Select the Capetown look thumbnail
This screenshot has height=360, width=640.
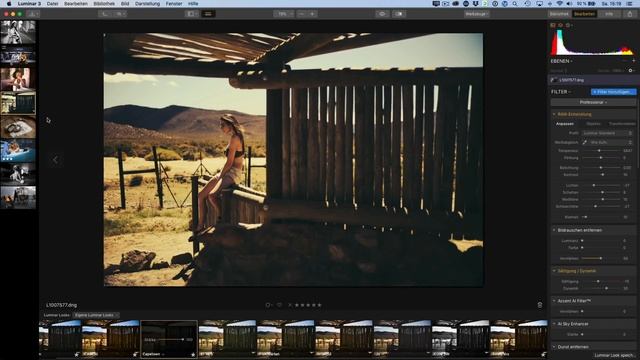tap(169, 339)
